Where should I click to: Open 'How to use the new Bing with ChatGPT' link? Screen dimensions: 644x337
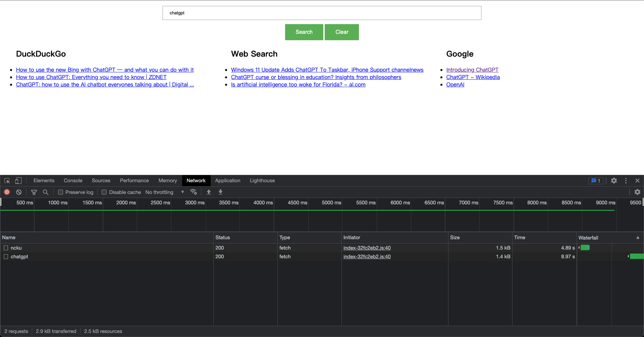point(105,70)
